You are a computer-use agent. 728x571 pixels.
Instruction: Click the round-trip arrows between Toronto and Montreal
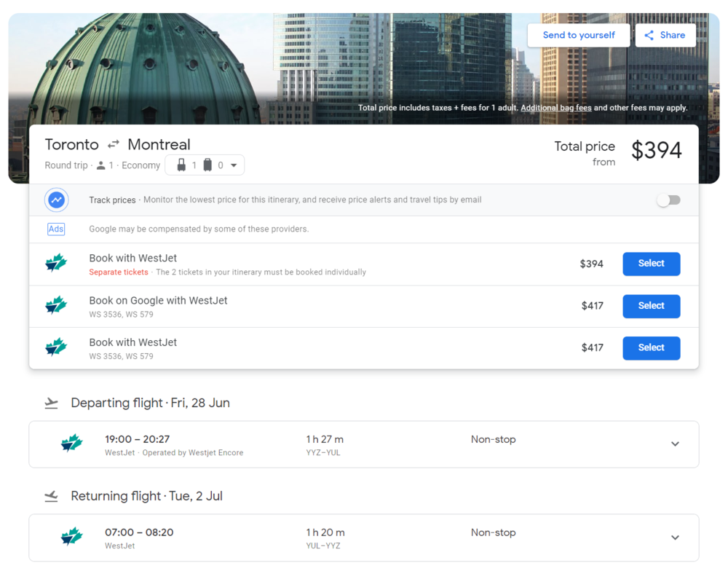click(114, 144)
